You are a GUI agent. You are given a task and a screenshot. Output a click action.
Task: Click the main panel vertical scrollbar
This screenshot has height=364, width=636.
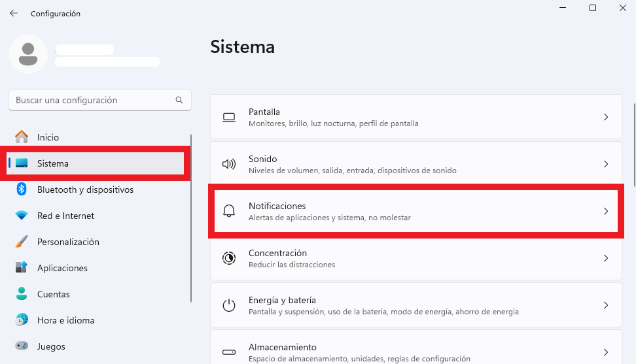634,145
